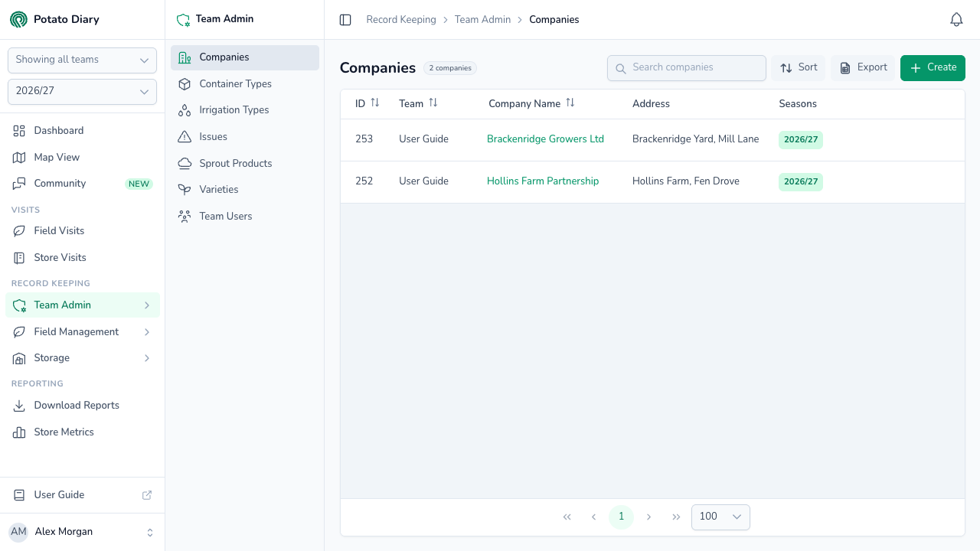Go to first page arrows

pos(567,517)
